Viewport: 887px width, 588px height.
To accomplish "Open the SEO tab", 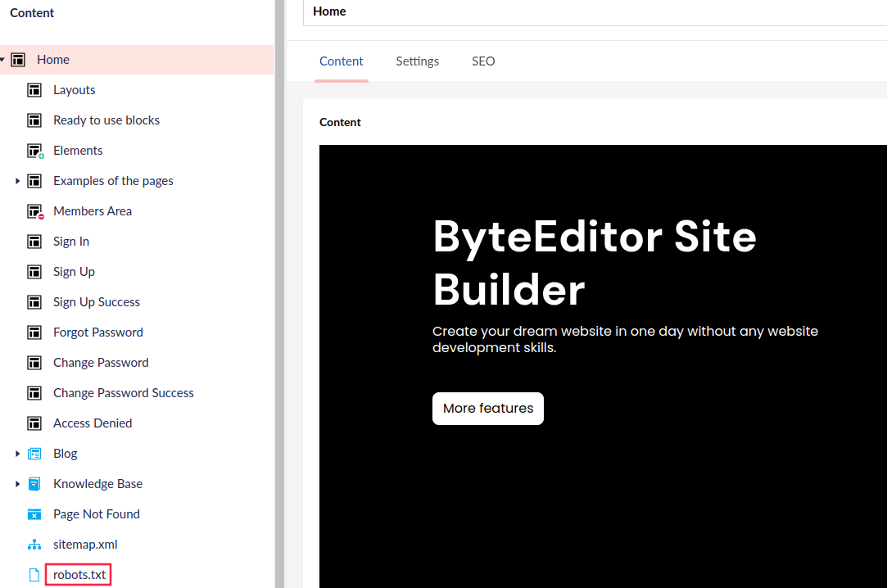I will [x=483, y=61].
